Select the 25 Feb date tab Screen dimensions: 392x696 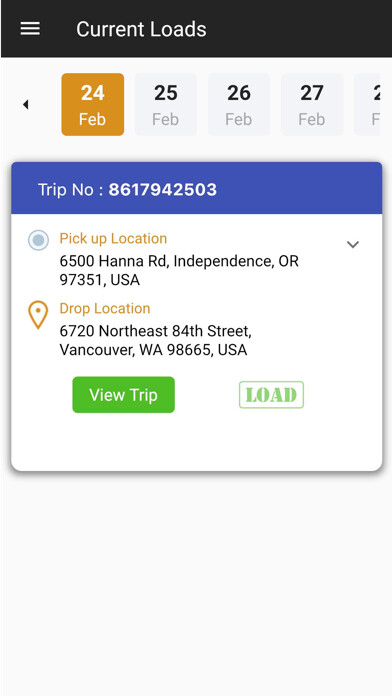(166, 104)
